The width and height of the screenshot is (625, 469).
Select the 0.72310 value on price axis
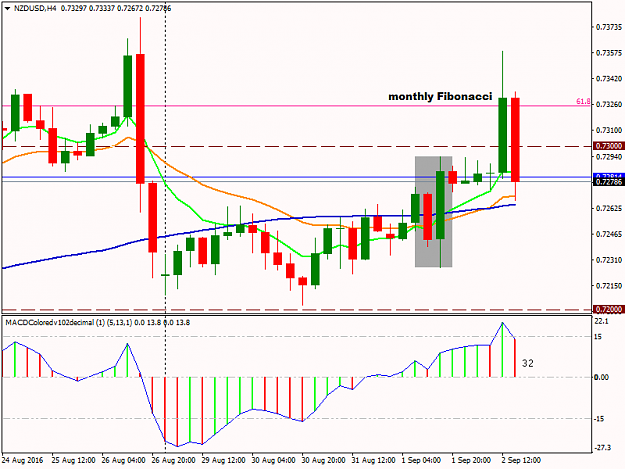tap(609, 260)
